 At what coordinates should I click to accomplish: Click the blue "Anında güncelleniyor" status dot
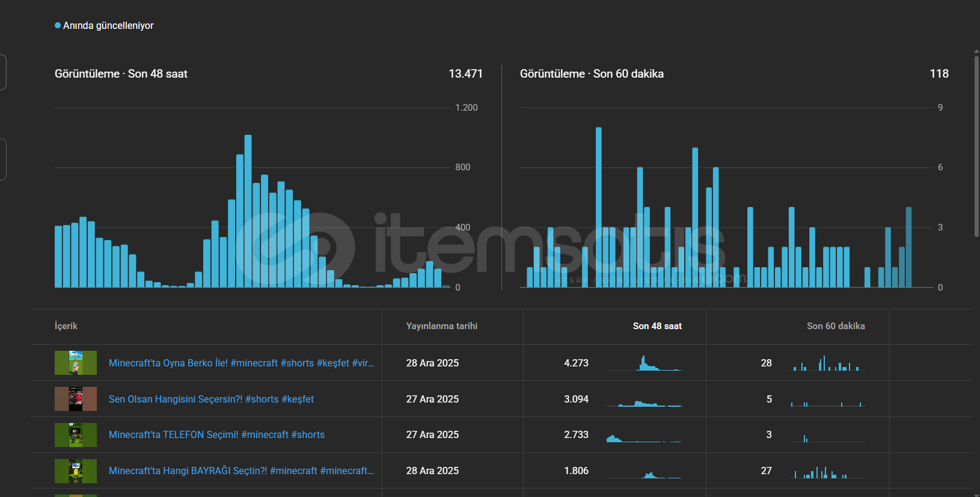[58, 25]
